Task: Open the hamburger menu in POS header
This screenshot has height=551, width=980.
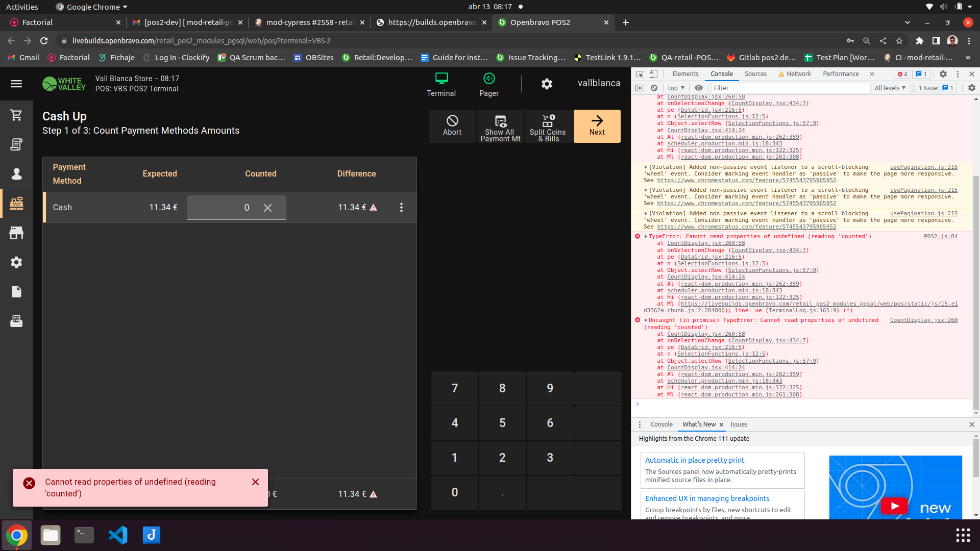Action: coord(16,84)
